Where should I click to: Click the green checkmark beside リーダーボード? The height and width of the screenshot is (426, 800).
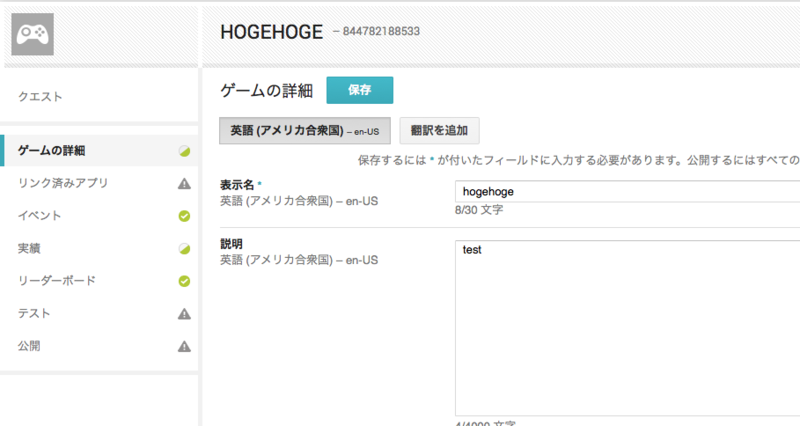[x=184, y=281]
